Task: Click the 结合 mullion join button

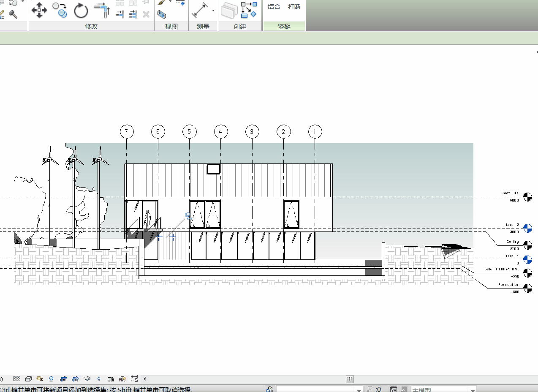Action: [274, 7]
